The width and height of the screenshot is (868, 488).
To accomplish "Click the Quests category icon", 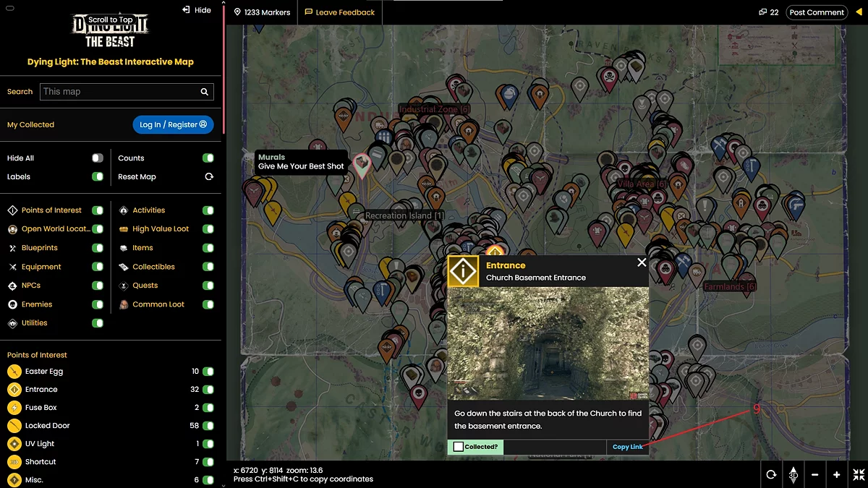I will pyautogui.click(x=124, y=286).
